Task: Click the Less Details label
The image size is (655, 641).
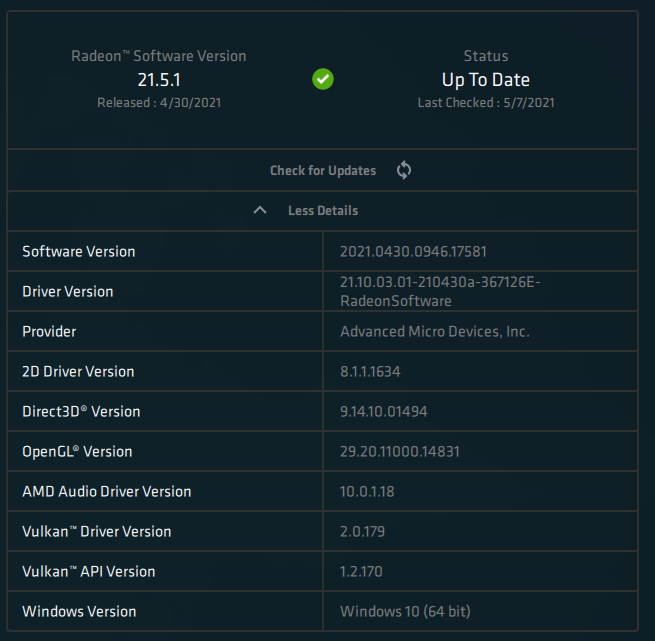Action: pyautogui.click(x=323, y=211)
